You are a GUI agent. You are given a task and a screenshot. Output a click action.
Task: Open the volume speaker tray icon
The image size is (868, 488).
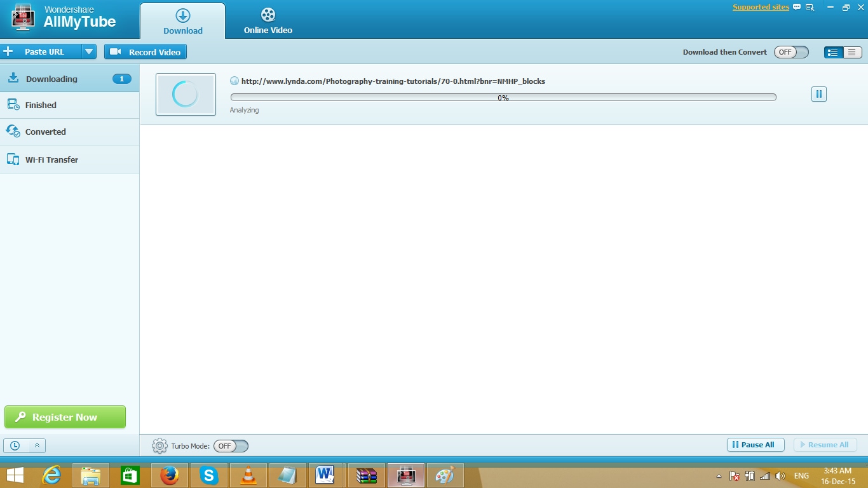(780, 476)
